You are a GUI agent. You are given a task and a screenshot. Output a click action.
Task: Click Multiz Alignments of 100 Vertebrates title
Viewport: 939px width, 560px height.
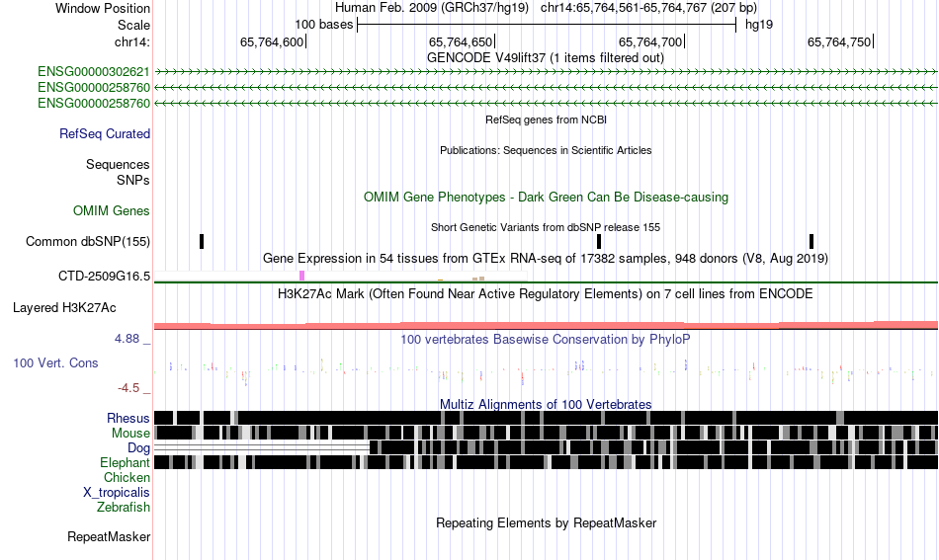(546, 405)
